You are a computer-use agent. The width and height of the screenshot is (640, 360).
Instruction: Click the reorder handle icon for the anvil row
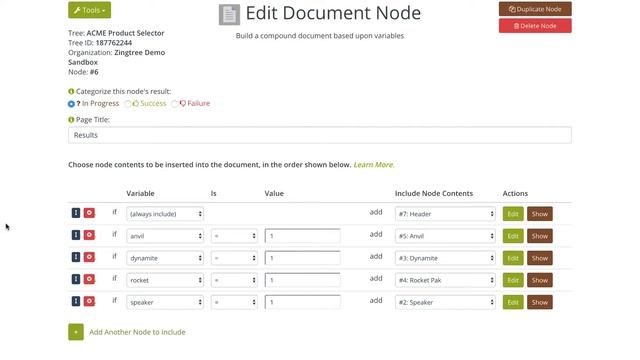[76, 235]
